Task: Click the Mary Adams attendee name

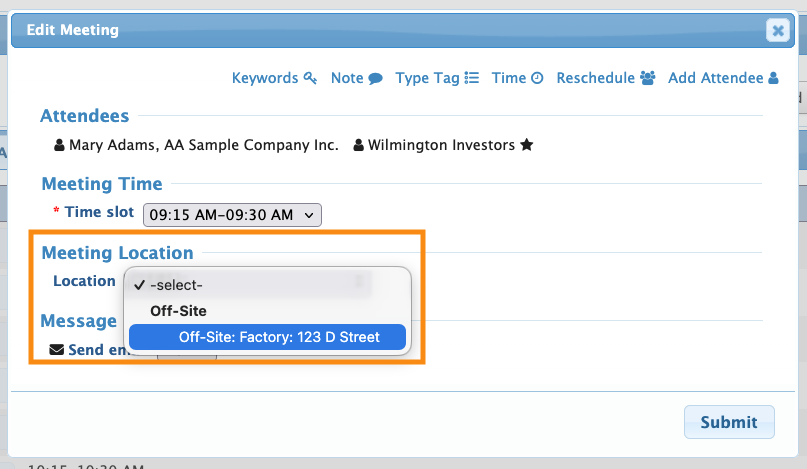Action: (109, 145)
